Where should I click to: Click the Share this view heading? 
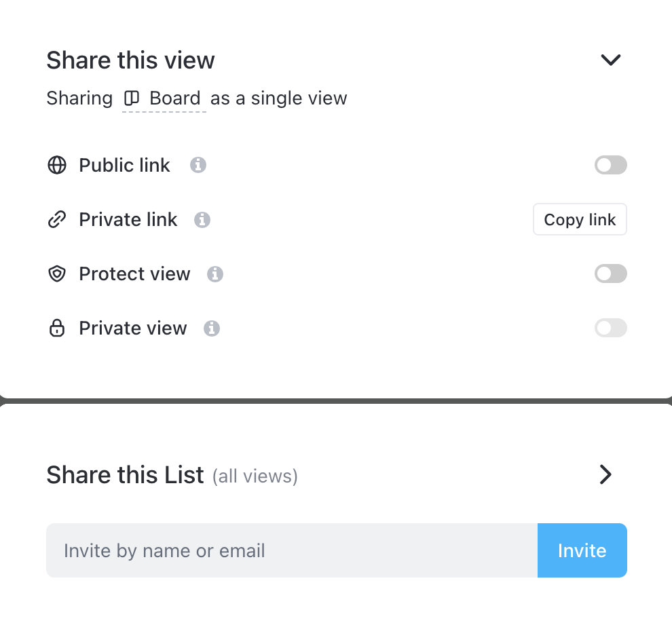point(130,60)
